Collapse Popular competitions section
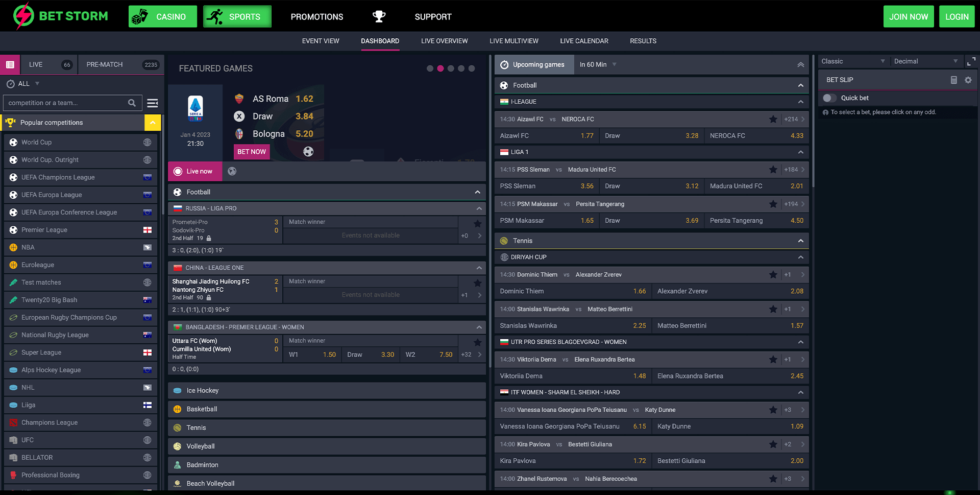The width and height of the screenshot is (980, 495). click(x=153, y=123)
